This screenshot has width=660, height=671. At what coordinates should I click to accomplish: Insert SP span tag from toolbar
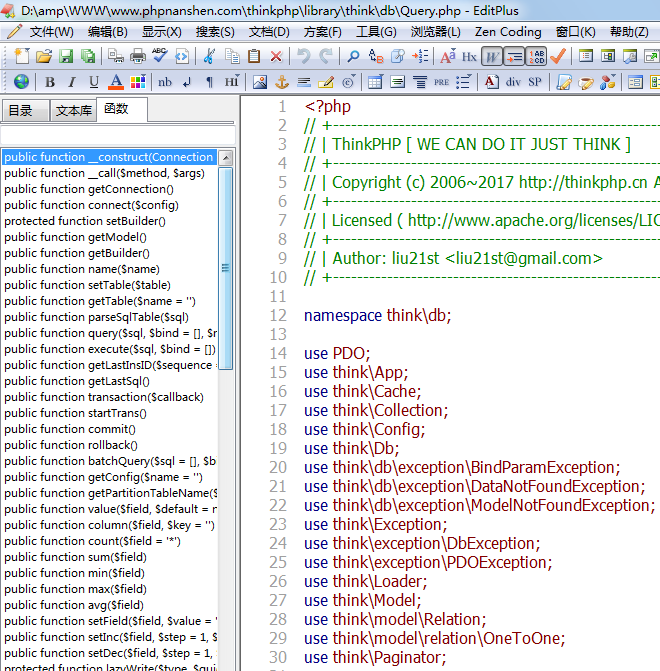[535, 81]
